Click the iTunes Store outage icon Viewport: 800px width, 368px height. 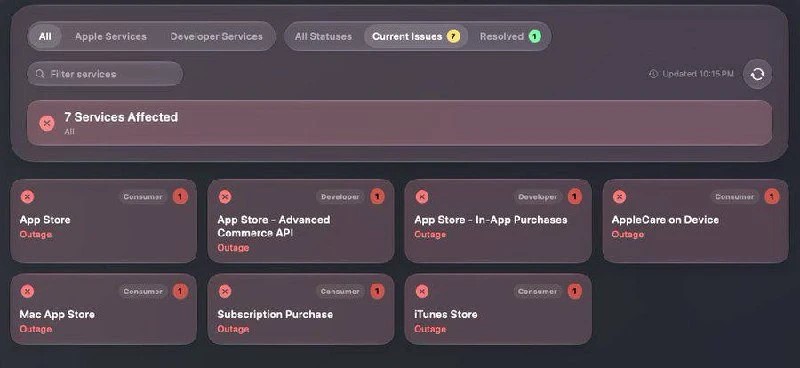pyautogui.click(x=422, y=291)
